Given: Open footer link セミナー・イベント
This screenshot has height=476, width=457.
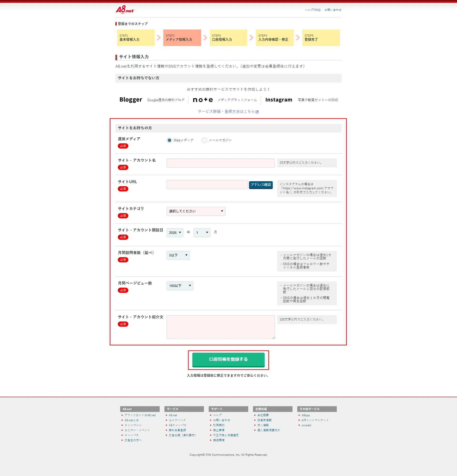Looking at the screenshot, I should pyautogui.click(x=137, y=430).
